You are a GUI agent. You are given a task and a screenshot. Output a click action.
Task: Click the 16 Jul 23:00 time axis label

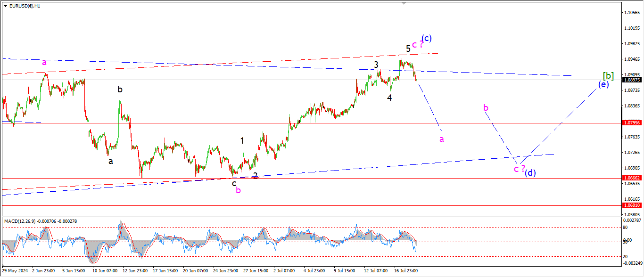point(405,271)
